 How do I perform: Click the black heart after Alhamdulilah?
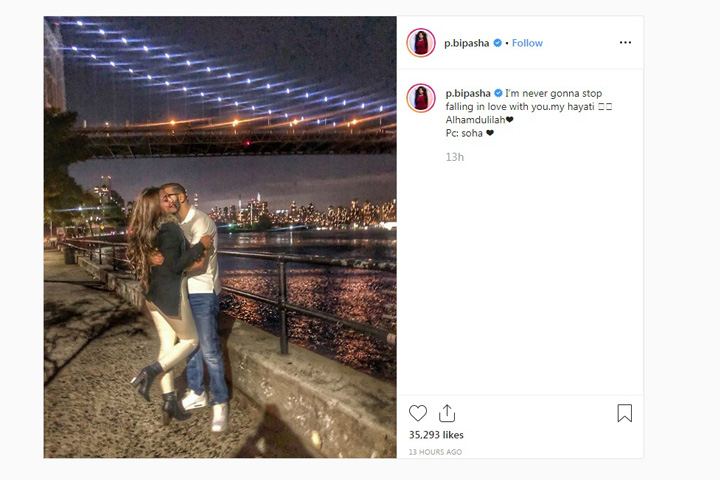point(509,119)
